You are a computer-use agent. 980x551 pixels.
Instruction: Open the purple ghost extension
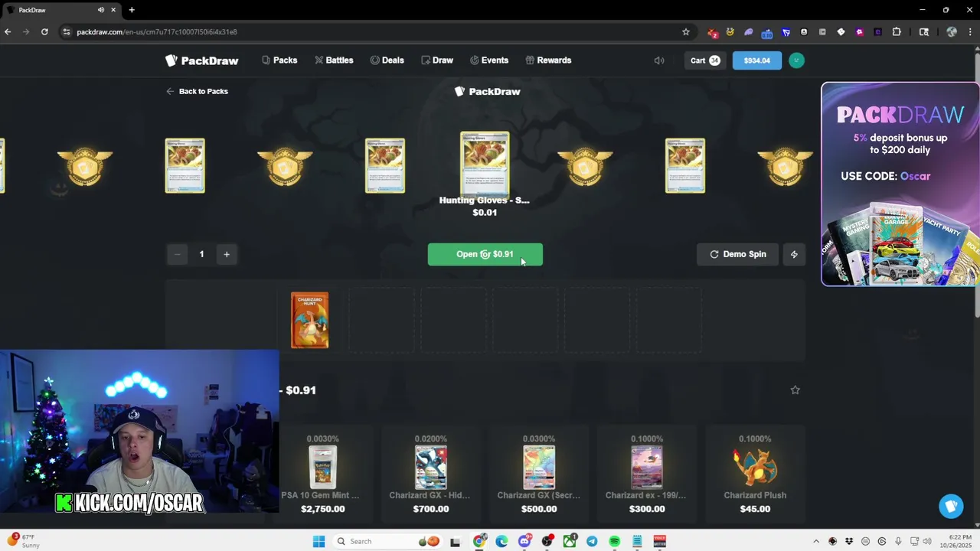[749, 32]
